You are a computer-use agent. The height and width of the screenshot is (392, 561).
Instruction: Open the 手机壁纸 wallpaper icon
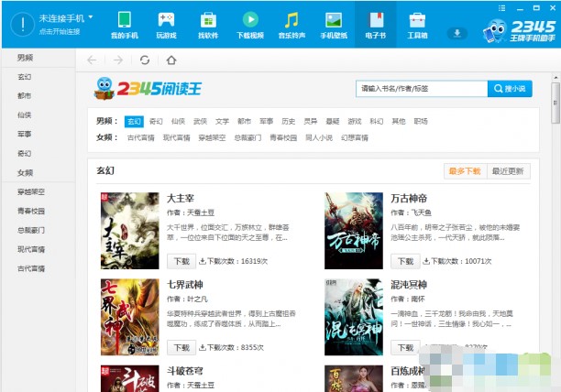pos(334,25)
